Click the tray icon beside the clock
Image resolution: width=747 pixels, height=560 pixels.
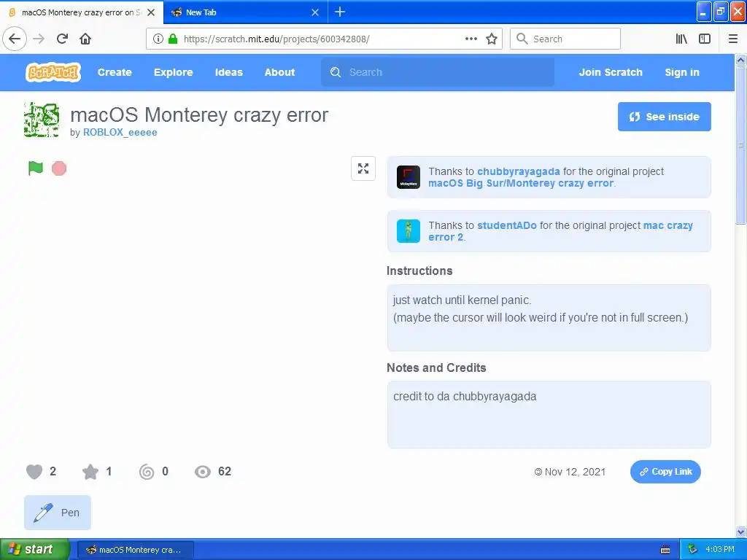tap(693, 550)
